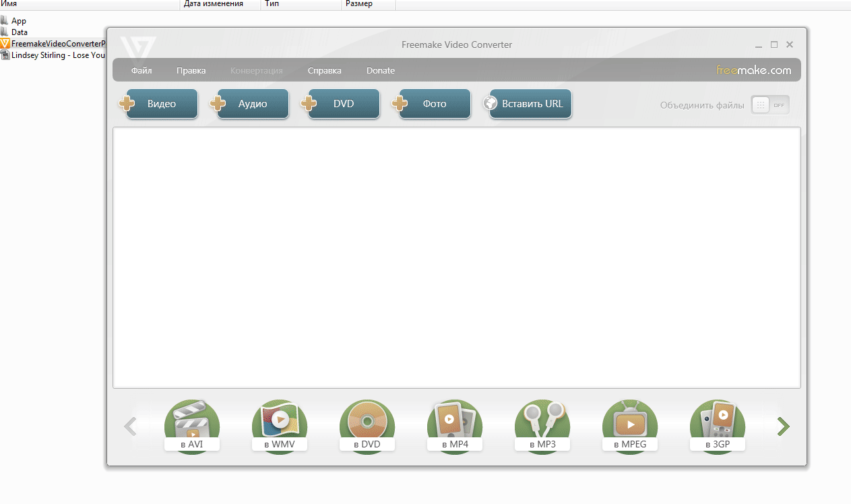851x504 pixels.
Task: Convert to MPEG TV icon
Action: [x=630, y=426]
